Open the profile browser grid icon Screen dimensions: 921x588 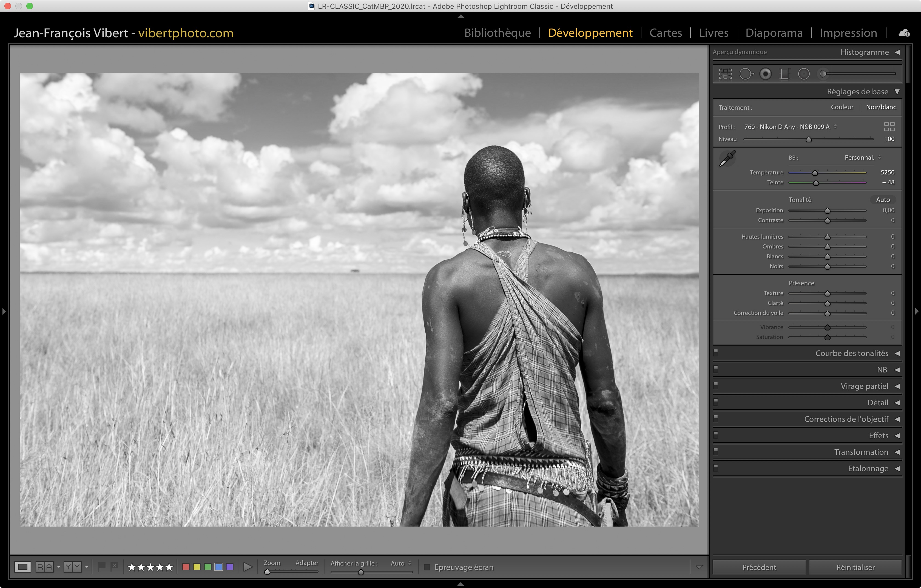(889, 127)
